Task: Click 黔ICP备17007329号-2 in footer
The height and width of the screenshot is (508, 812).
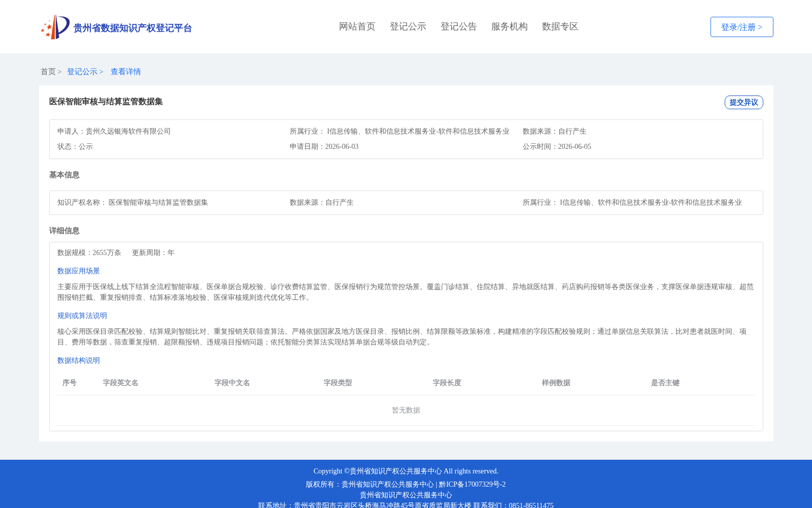Action: pyautogui.click(x=472, y=484)
